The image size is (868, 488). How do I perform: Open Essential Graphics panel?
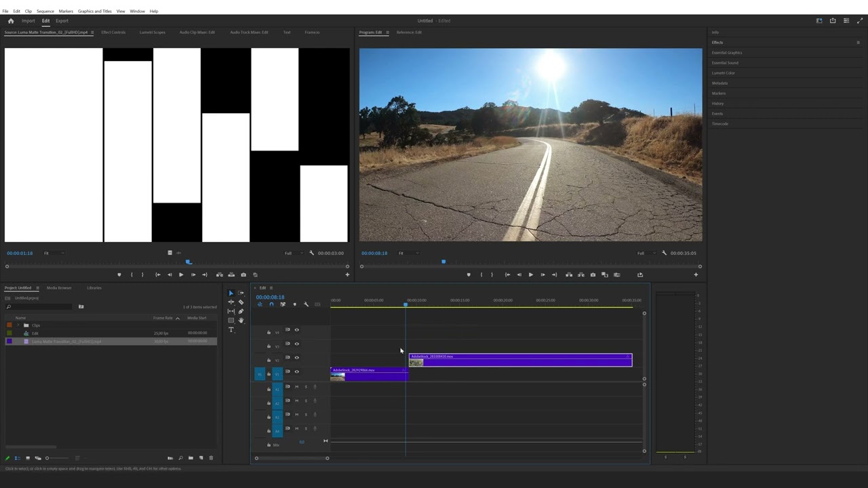pos(727,53)
